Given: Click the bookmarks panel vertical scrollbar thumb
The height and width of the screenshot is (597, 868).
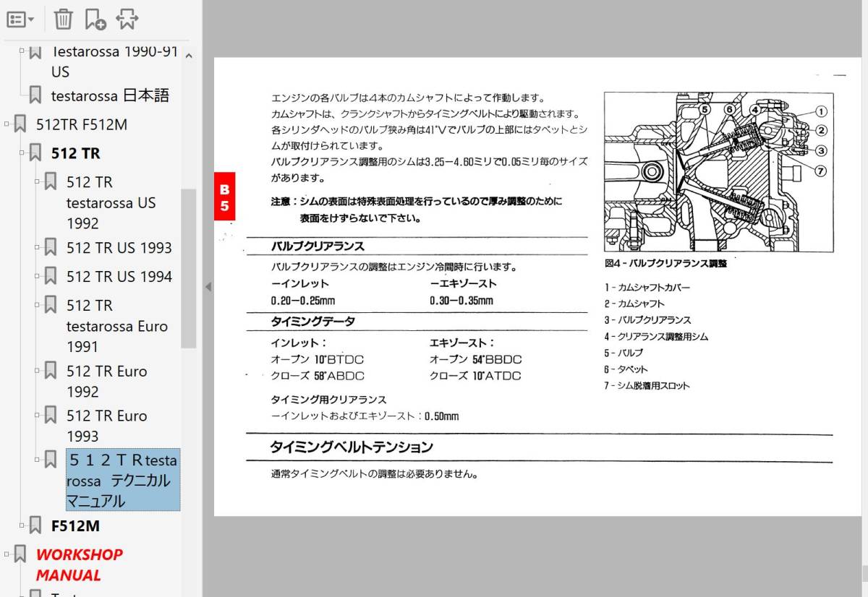Looking at the screenshot, I should (x=188, y=267).
